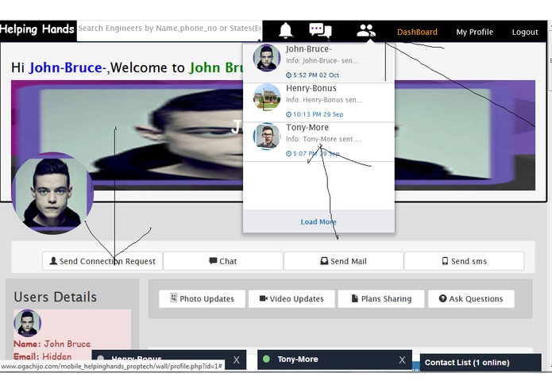Image resolution: width=552 pixels, height=392 pixels.
Task: Open the connection requests people icon
Action: coord(366,31)
